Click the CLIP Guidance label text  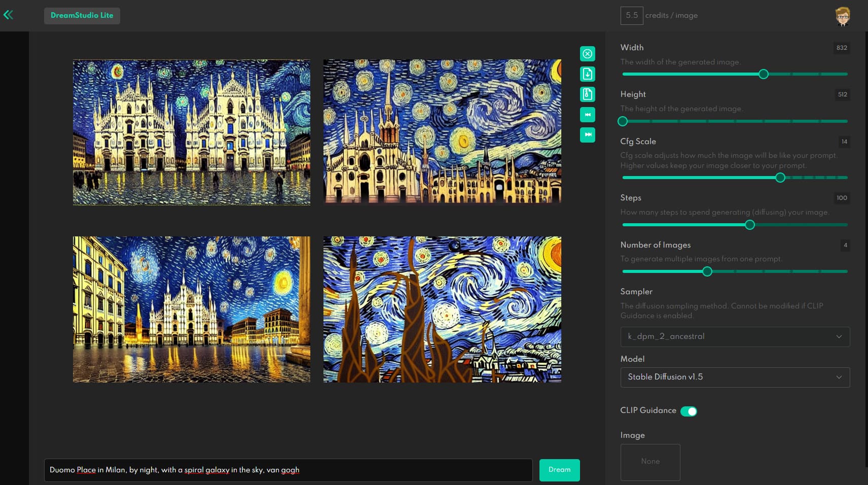(x=648, y=410)
